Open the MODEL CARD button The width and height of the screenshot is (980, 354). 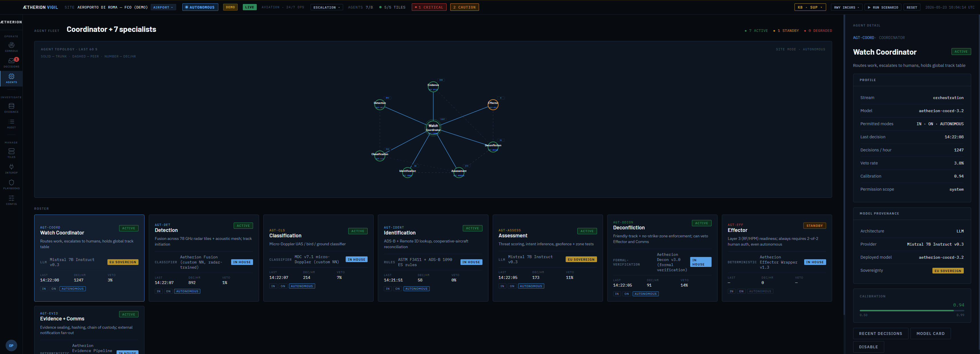[930, 334]
